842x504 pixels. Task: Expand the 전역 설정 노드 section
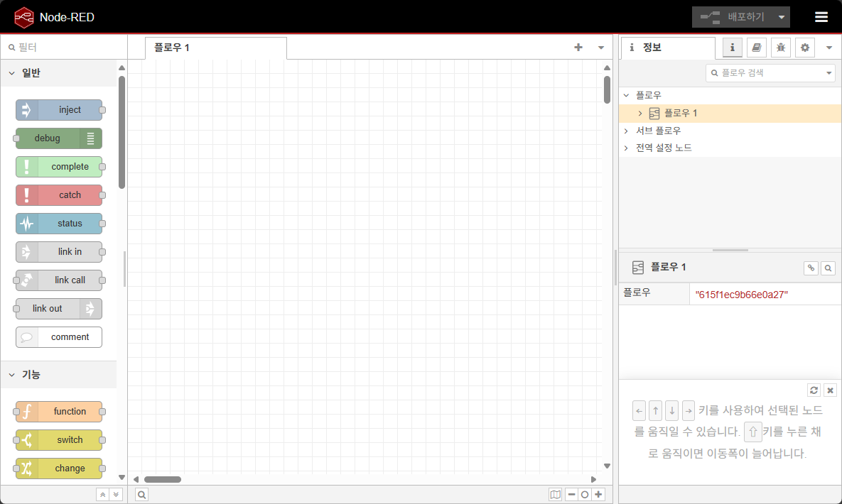pyautogui.click(x=626, y=148)
